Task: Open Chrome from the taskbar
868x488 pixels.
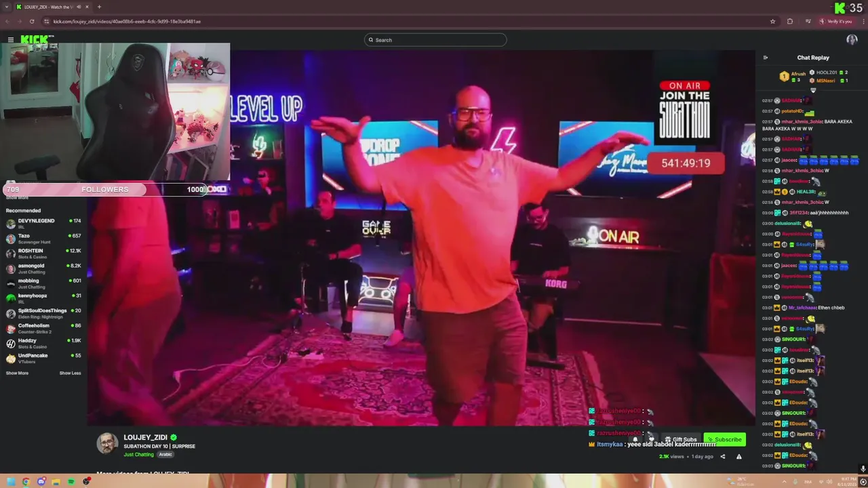Action: pos(26,482)
